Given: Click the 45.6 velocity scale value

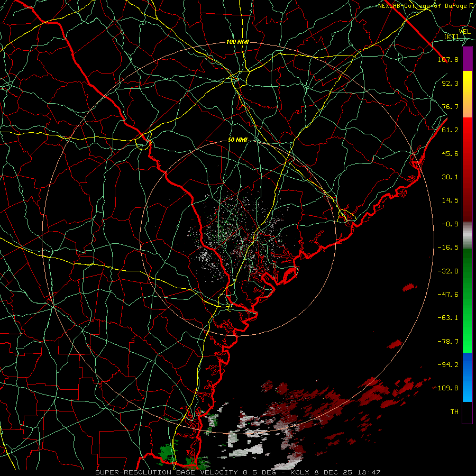Looking at the screenshot, I should (450, 153).
